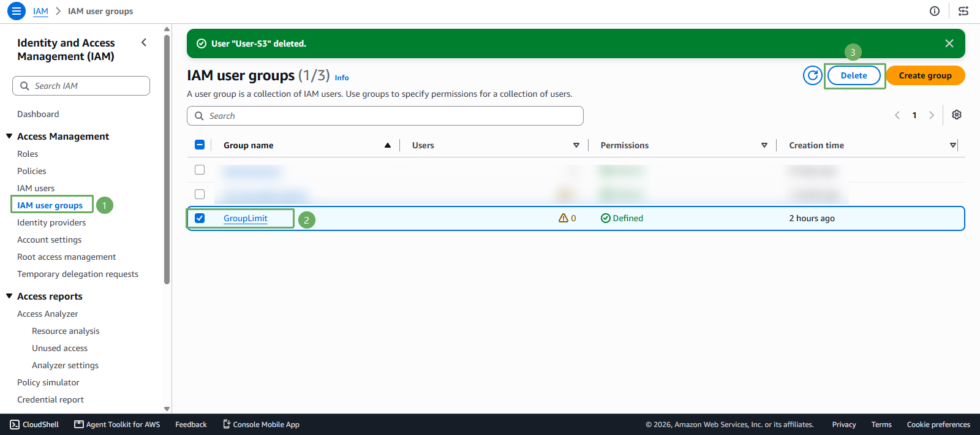
Task: Delete the selected user group
Action: 854,75
